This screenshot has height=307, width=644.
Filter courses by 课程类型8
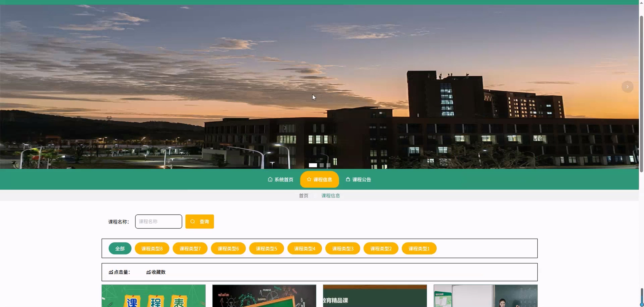[152, 249]
